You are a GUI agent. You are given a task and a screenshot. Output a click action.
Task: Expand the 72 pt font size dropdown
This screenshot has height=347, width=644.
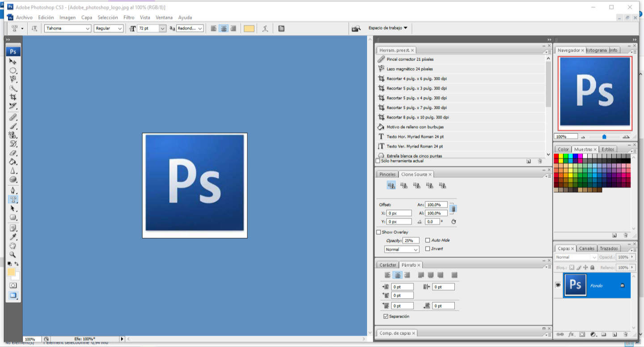point(162,28)
